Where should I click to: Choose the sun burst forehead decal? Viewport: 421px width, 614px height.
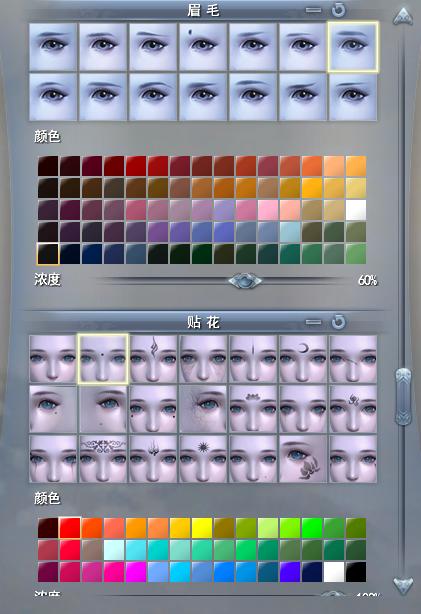203,459
